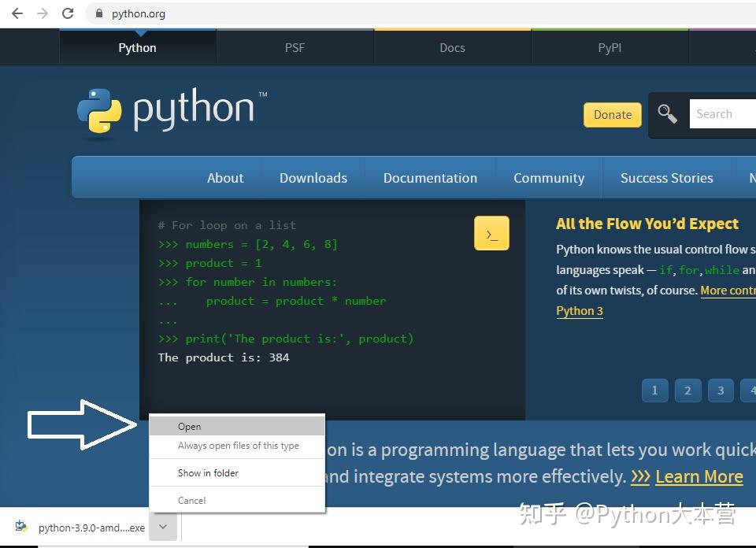This screenshot has height=548, width=756.
Task: Open the interactive shell console icon
Action: coord(491,233)
